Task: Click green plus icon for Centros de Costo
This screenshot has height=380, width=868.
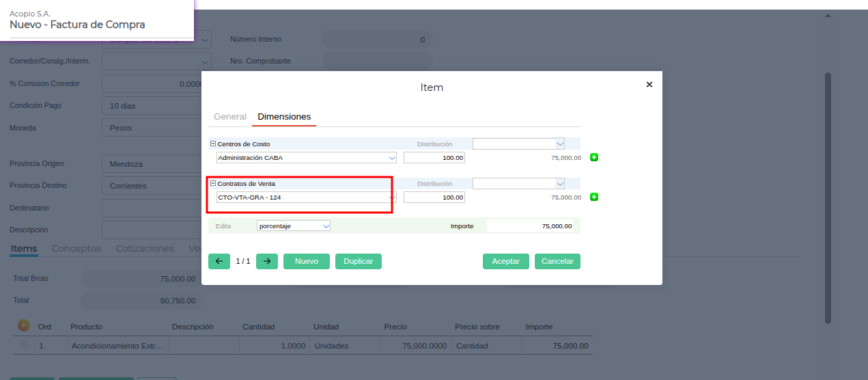Action: click(x=593, y=158)
